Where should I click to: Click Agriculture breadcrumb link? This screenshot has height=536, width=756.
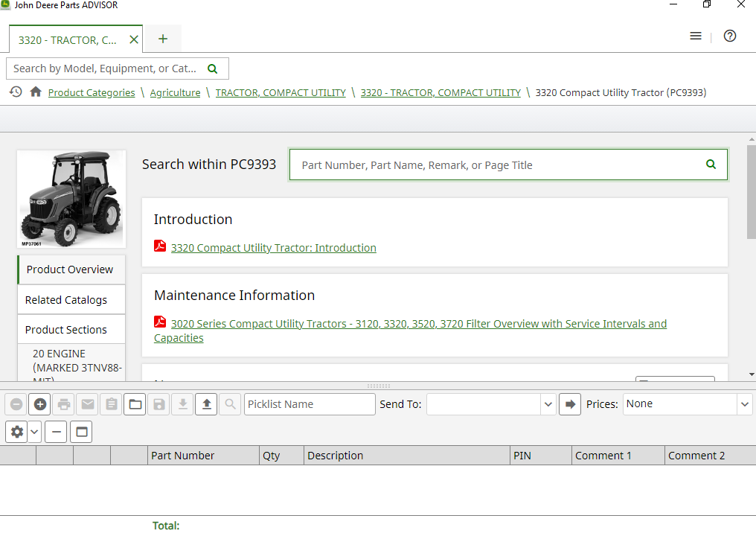175,93
